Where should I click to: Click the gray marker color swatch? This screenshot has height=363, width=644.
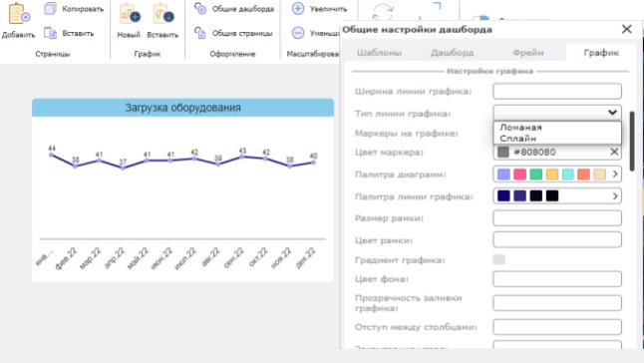(x=503, y=152)
